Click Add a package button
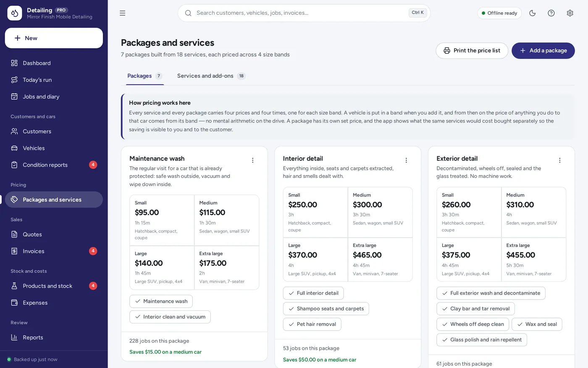 pyautogui.click(x=543, y=50)
